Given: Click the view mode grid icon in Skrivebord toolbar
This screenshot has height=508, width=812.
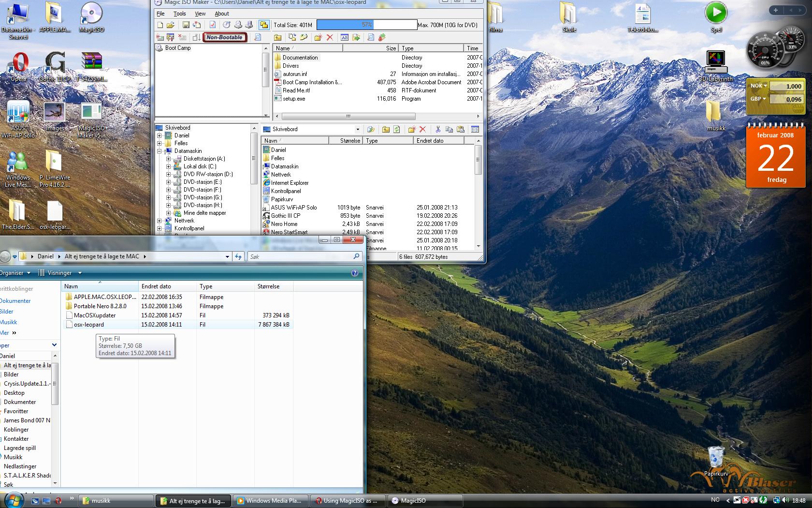Looking at the screenshot, I should coord(475,129).
